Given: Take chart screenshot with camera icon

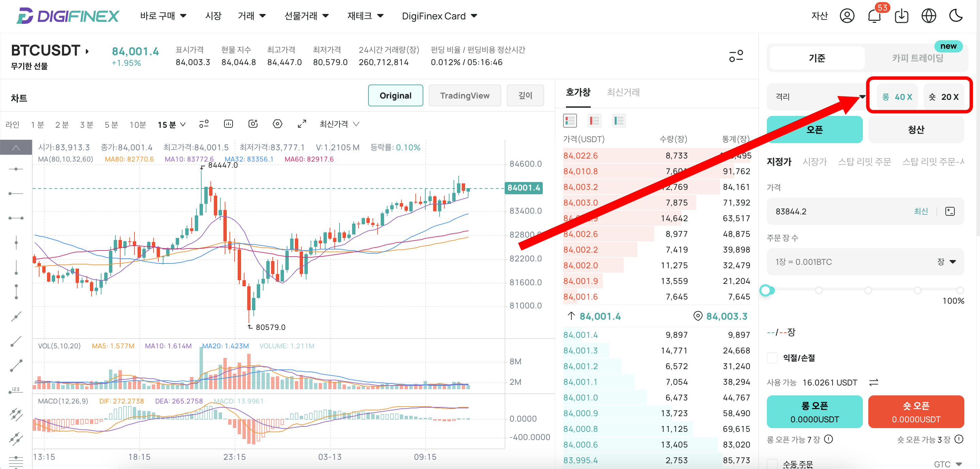Looking at the screenshot, I should (253, 124).
